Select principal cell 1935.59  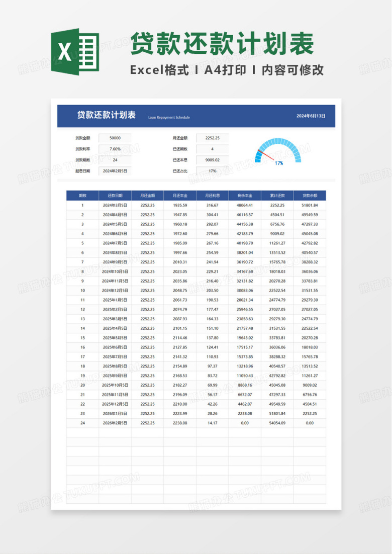[180, 205]
